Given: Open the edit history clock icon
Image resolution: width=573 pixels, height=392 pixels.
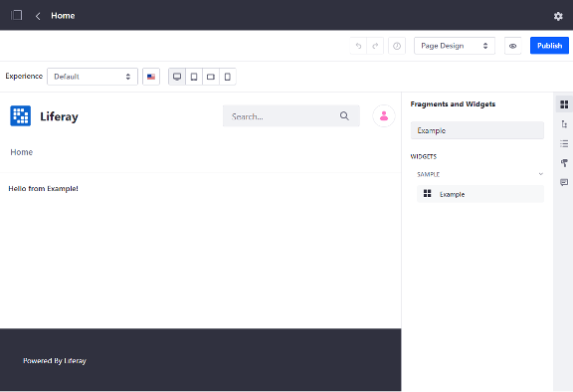Looking at the screenshot, I should pos(397,46).
